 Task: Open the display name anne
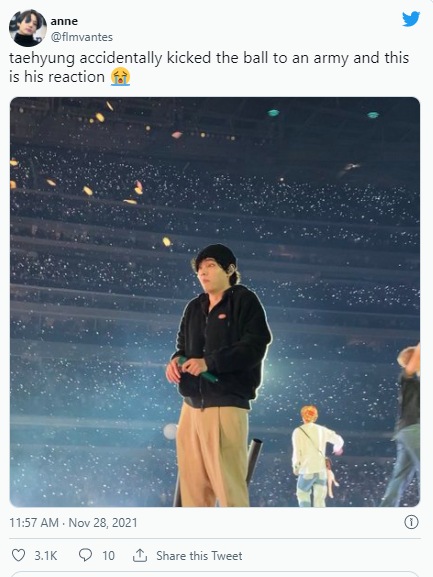[64, 21]
